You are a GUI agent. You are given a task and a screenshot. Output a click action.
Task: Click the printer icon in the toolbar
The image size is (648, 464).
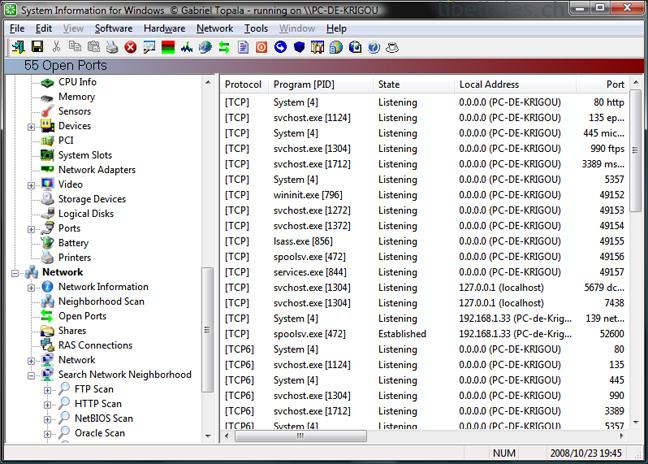coord(112,47)
